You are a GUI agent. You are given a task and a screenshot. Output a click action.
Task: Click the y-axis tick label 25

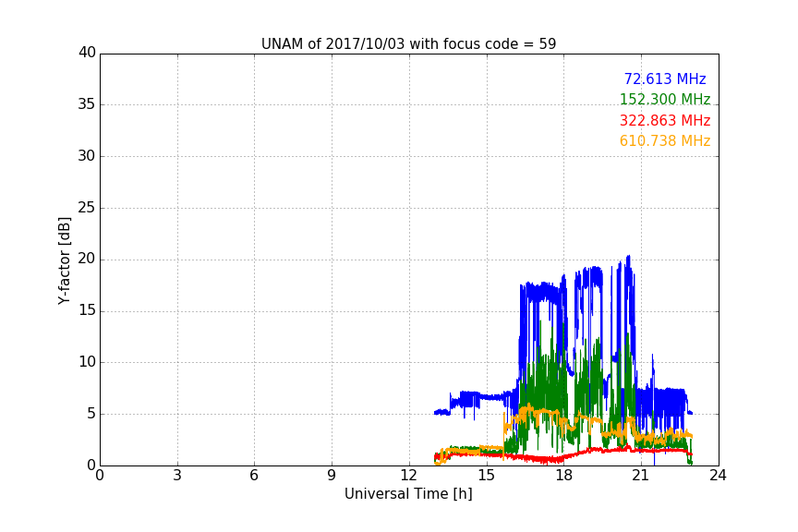click(87, 208)
